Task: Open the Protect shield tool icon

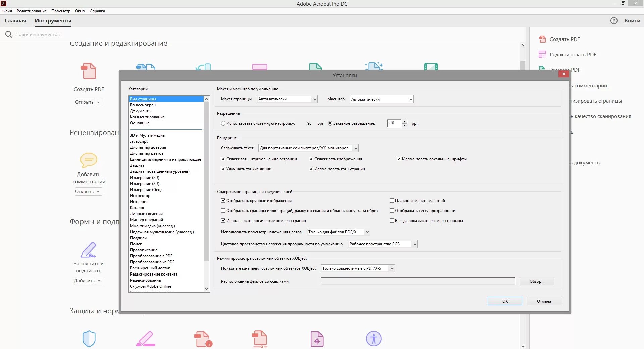Action: tap(89, 339)
